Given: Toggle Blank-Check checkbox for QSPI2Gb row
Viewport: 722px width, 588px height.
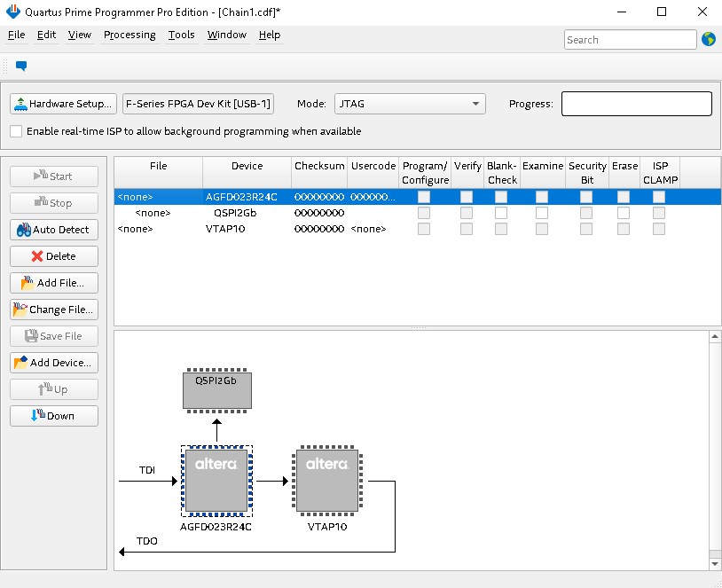Looking at the screenshot, I should pos(501,213).
